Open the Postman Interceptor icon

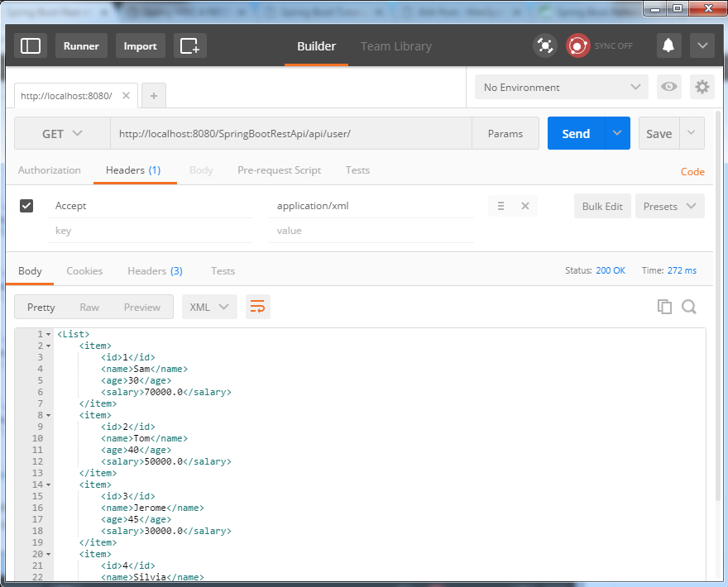point(545,45)
